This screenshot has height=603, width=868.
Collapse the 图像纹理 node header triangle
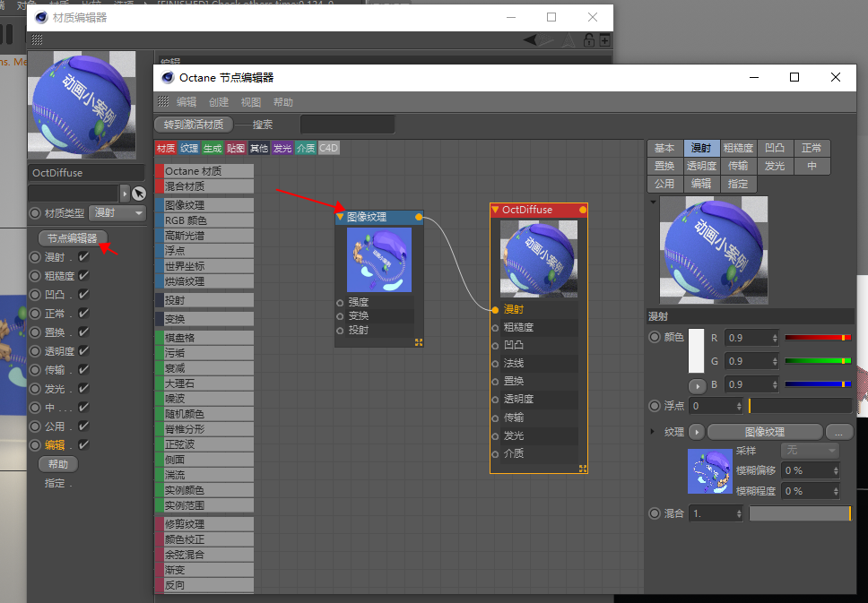click(339, 217)
